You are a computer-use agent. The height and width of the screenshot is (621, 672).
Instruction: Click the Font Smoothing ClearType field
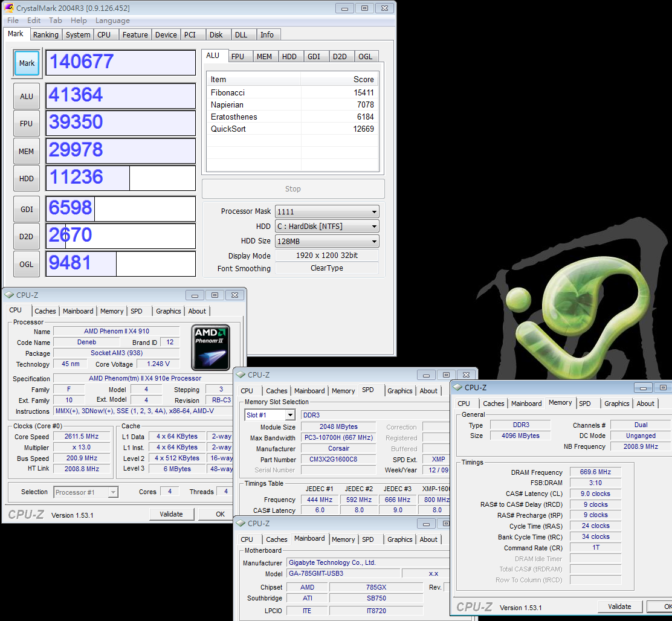coord(327,268)
